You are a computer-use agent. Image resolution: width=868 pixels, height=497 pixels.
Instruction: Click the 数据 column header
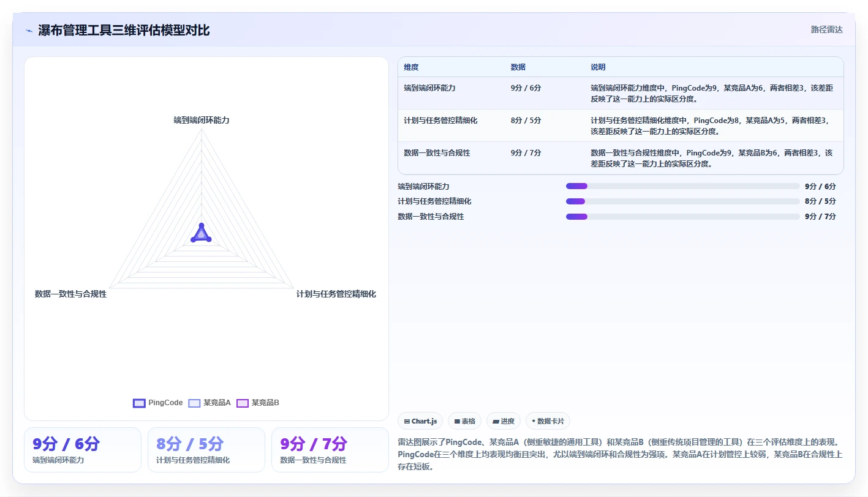pos(518,67)
